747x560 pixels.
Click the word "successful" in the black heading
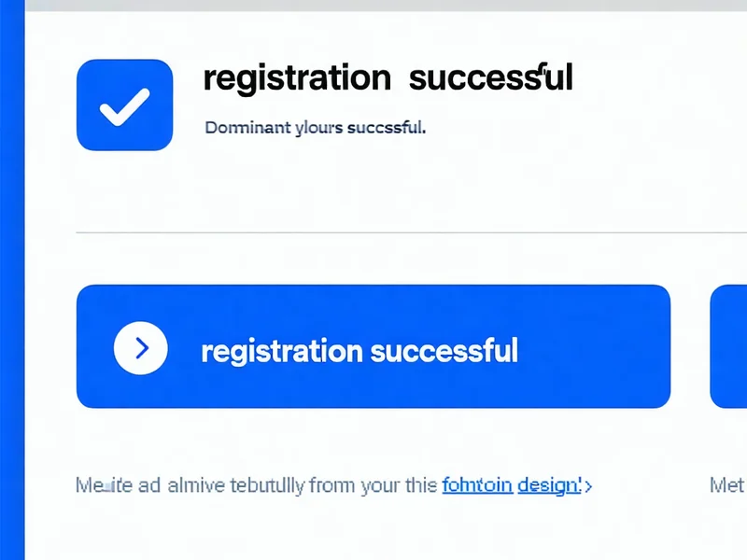click(490, 78)
